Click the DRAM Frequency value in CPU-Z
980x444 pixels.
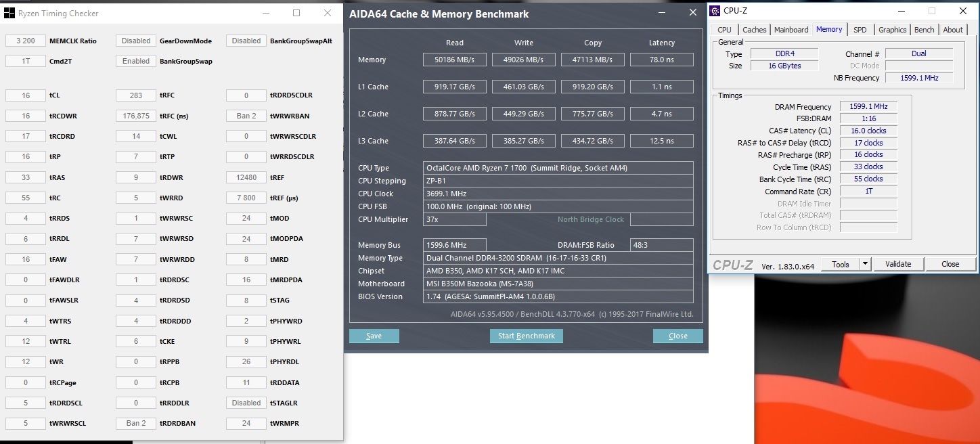click(869, 107)
